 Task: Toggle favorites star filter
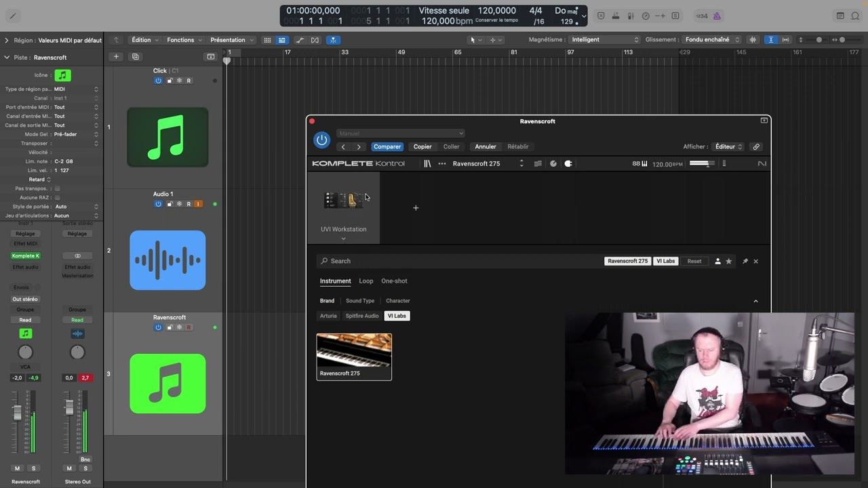[729, 261]
